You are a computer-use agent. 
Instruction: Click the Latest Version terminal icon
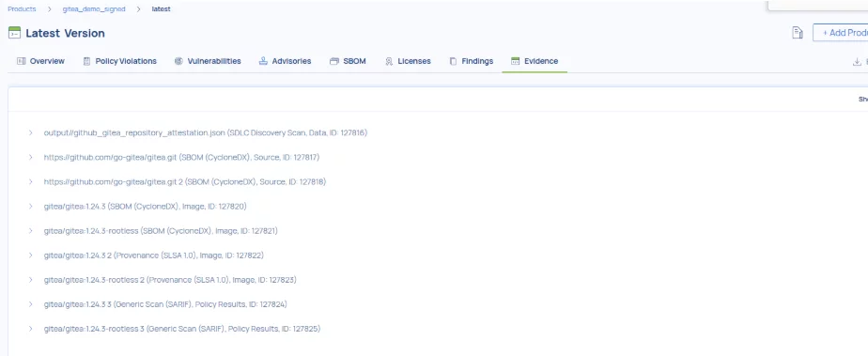(14, 33)
